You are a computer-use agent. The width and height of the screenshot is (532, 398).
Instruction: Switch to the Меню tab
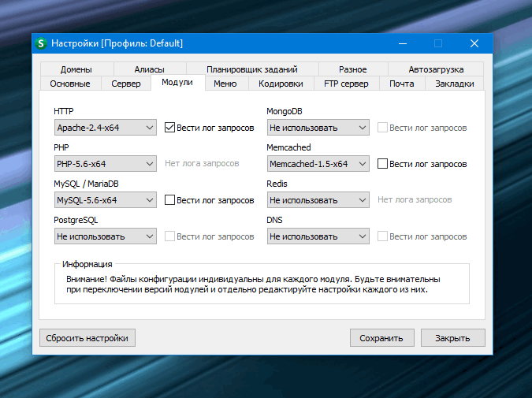pyautogui.click(x=225, y=84)
